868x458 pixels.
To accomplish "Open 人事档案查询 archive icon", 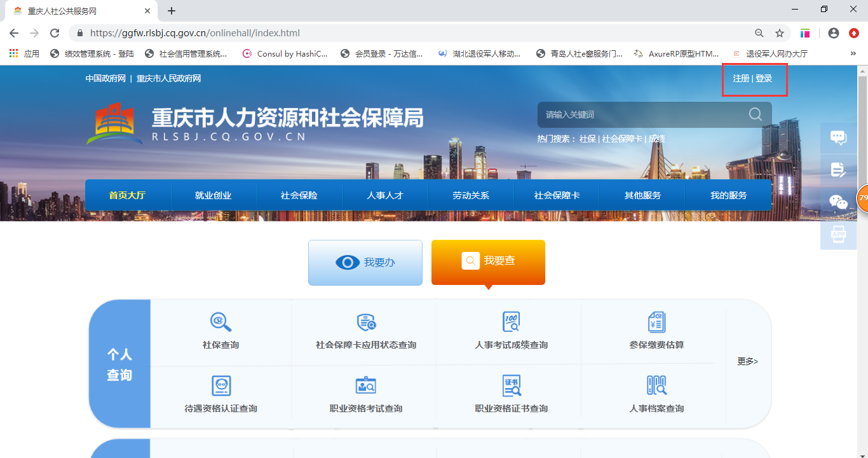I will 656,385.
